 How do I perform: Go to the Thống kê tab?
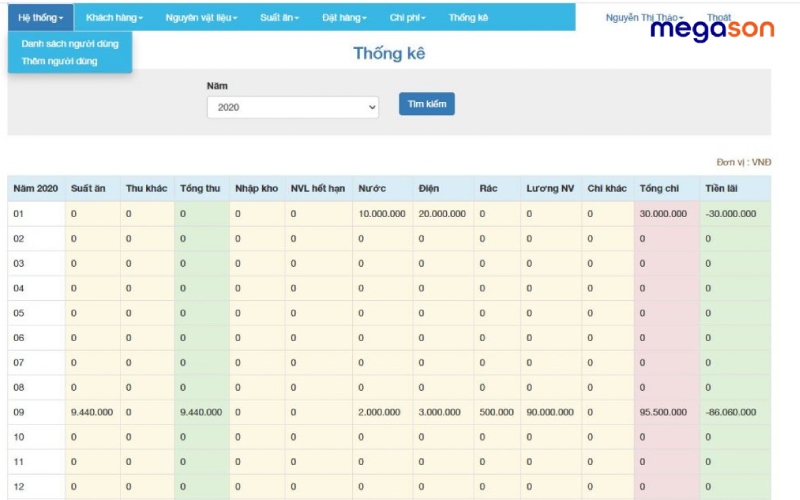click(468, 18)
